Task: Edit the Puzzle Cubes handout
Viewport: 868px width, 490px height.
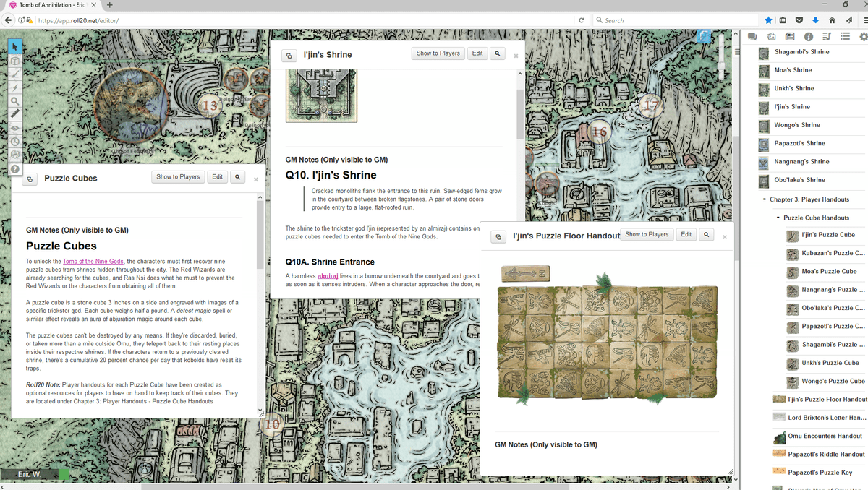Action: coord(217,176)
